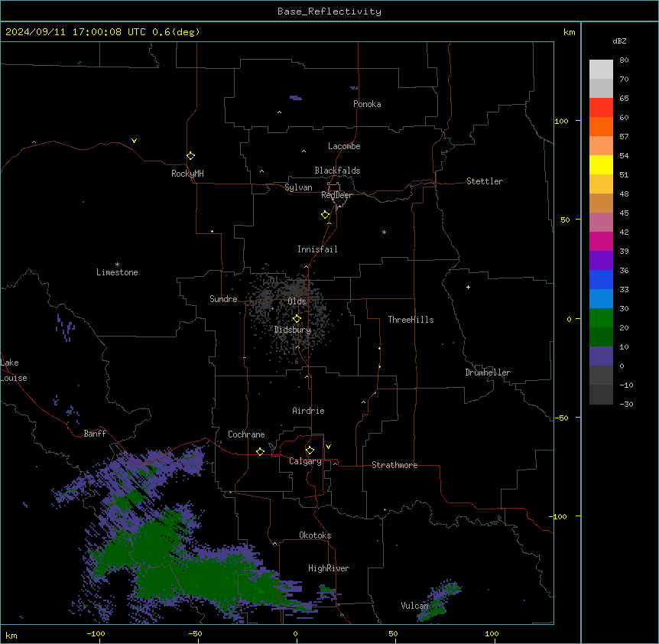The width and height of the screenshot is (659, 644).
Task: Pick the dark green 10-20 dBZ swatch
Action: point(601,337)
